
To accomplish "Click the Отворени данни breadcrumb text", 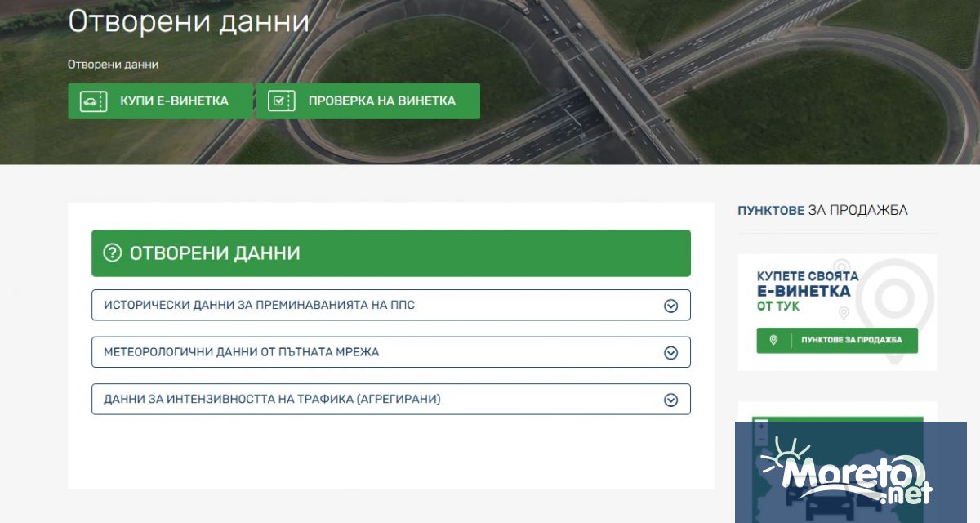I will [x=113, y=64].
